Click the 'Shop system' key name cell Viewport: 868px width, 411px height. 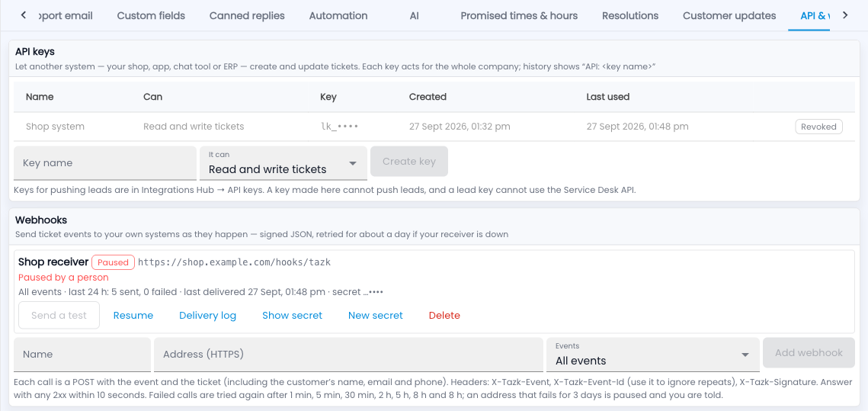[x=56, y=127]
